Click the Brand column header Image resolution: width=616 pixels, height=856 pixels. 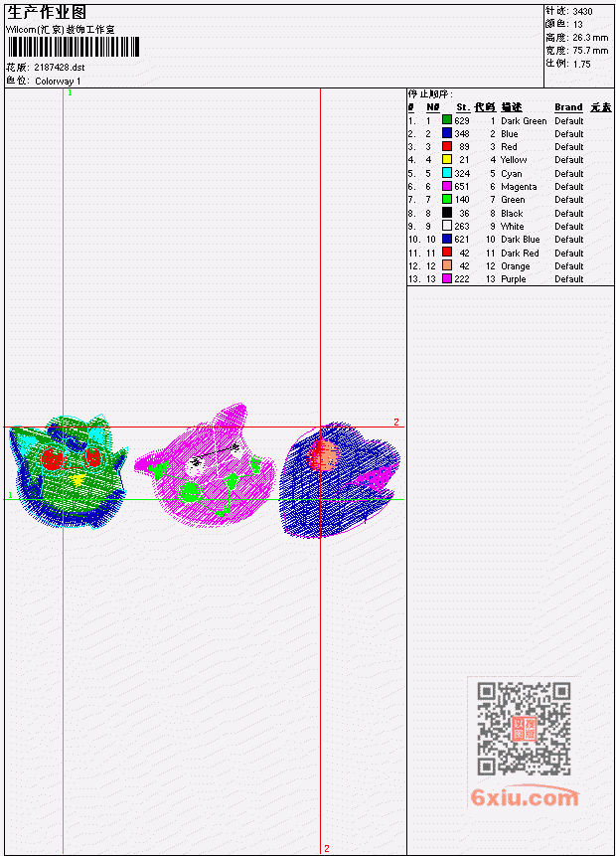(x=568, y=107)
